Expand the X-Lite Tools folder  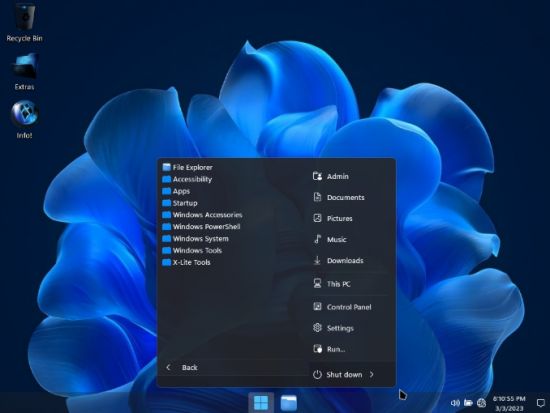tap(186, 262)
